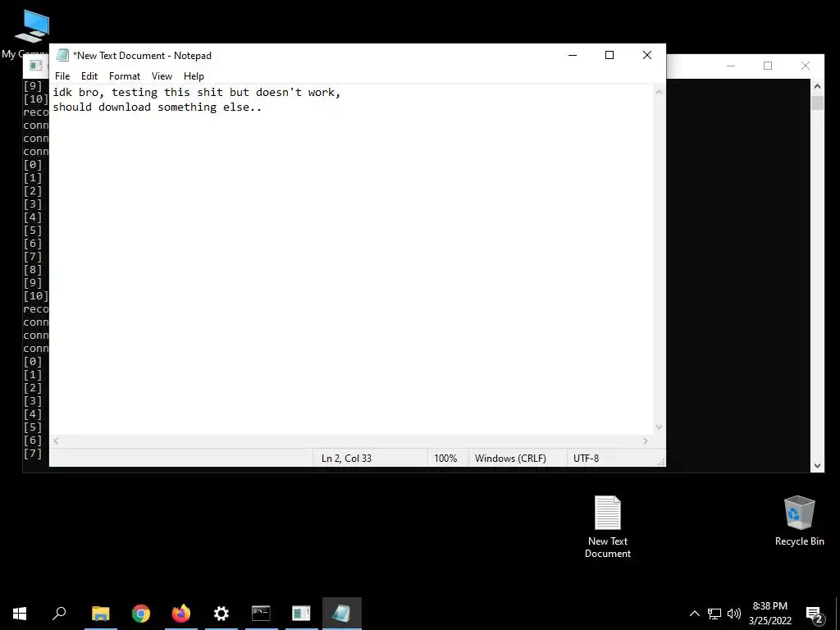This screenshot has width=840, height=630.
Task: Click the '100%' zoom status entry
Action: (x=445, y=458)
